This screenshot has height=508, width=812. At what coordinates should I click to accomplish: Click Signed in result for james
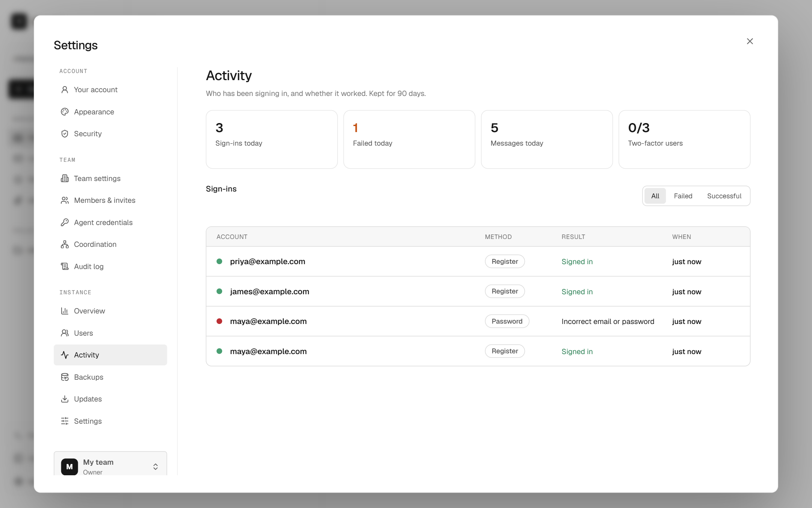tap(577, 292)
